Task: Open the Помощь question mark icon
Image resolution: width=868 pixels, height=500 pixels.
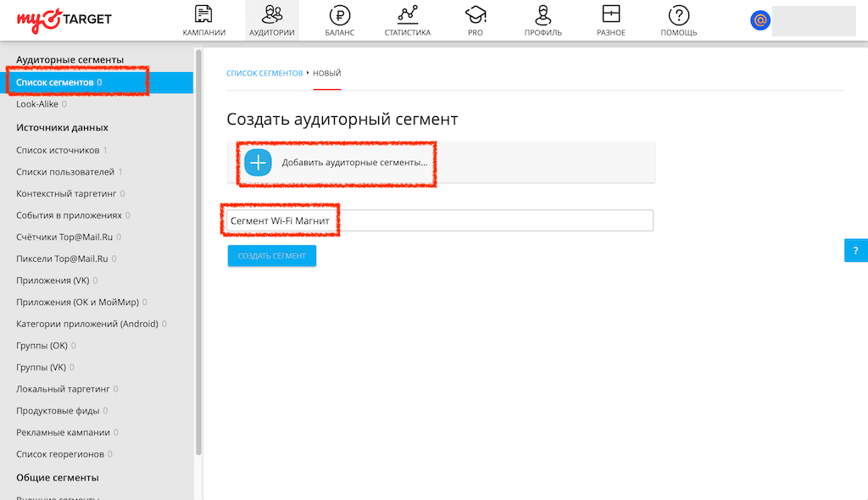Action: tap(679, 14)
